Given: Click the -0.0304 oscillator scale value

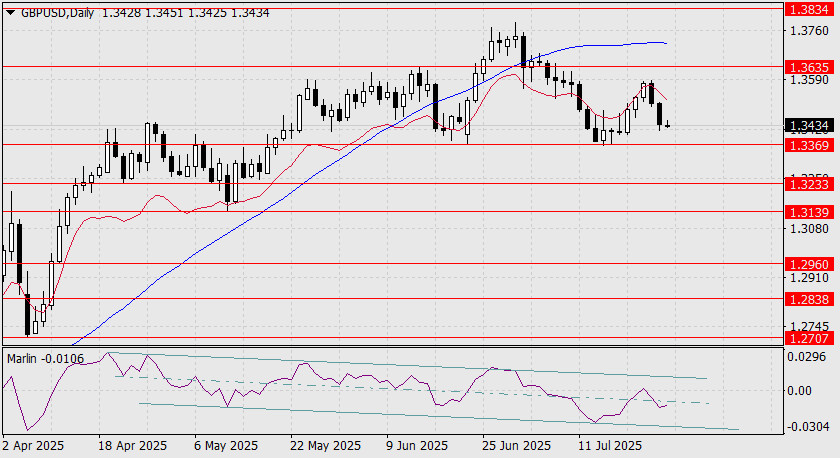Looking at the screenshot, I should 806,427.
